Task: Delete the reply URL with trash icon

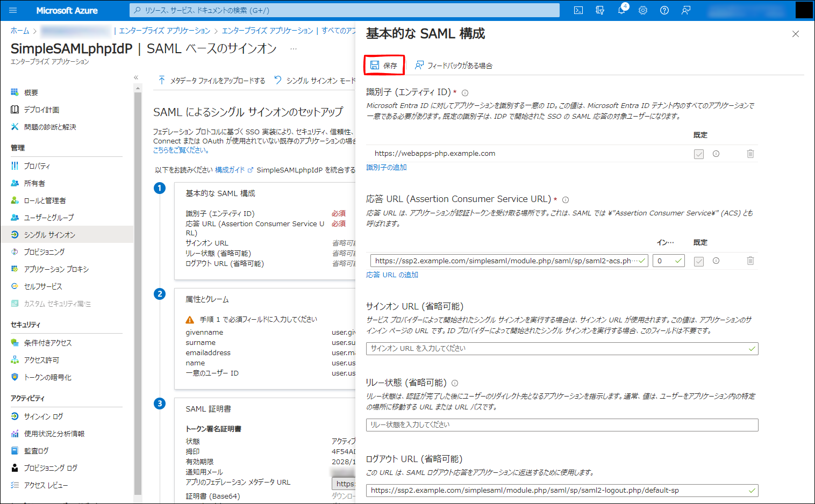Action: [750, 261]
